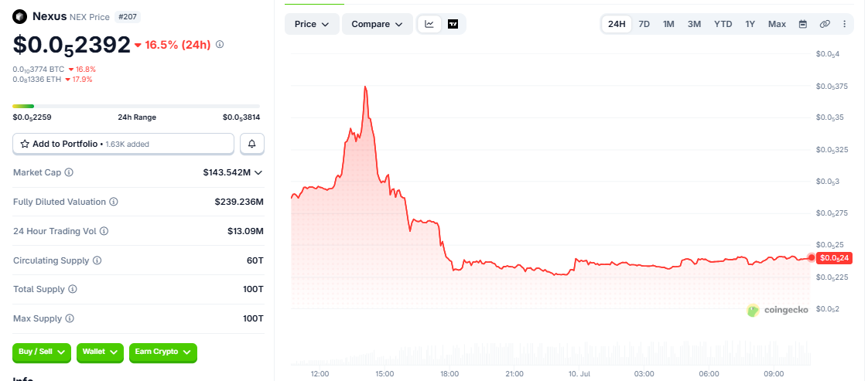Click the BTC price line 0.0₁₀3774 BTC
The height and width of the screenshot is (381, 868).
39,69
